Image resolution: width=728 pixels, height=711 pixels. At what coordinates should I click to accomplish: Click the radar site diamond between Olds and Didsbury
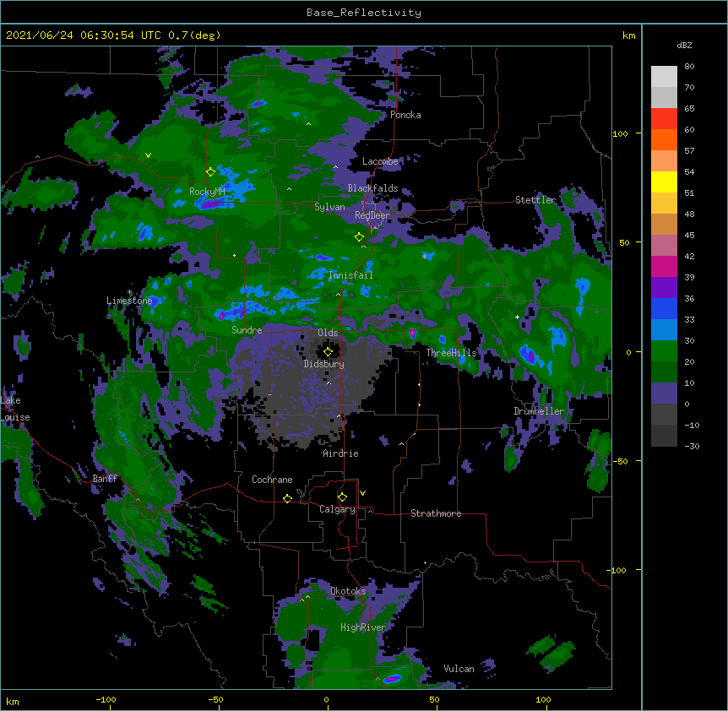(328, 352)
